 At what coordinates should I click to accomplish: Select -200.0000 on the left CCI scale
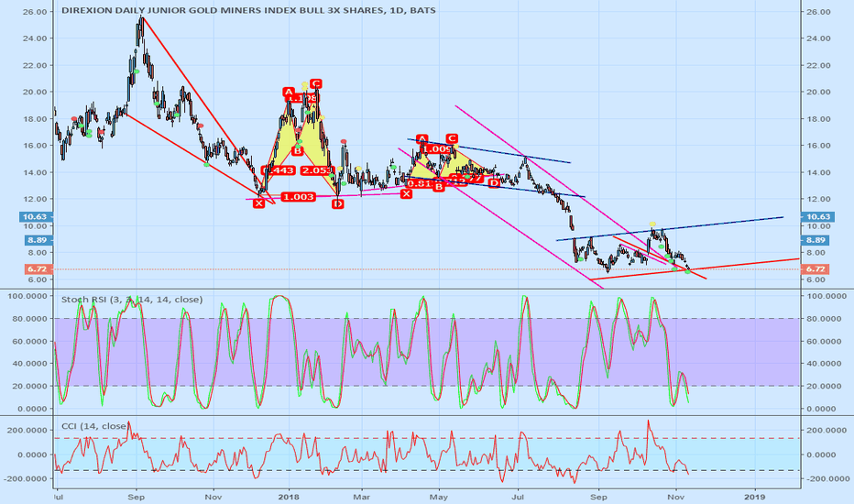[27, 478]
